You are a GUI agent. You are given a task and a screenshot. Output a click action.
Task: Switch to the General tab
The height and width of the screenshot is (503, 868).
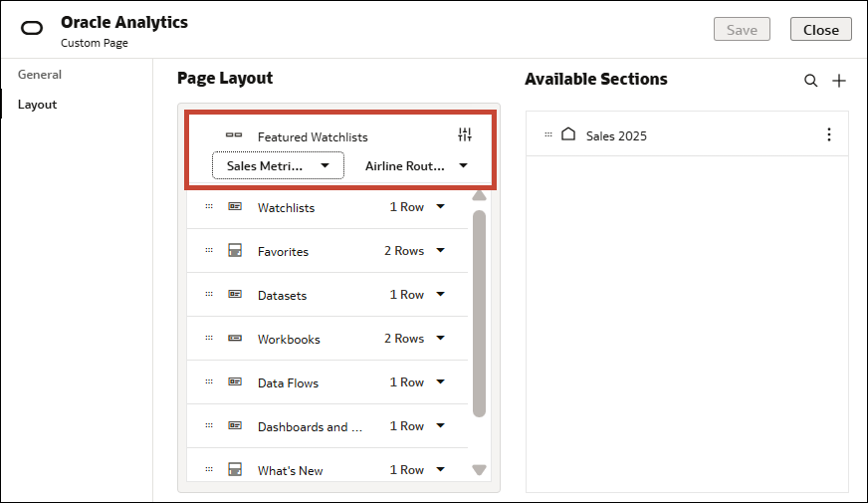coord(40,75)
